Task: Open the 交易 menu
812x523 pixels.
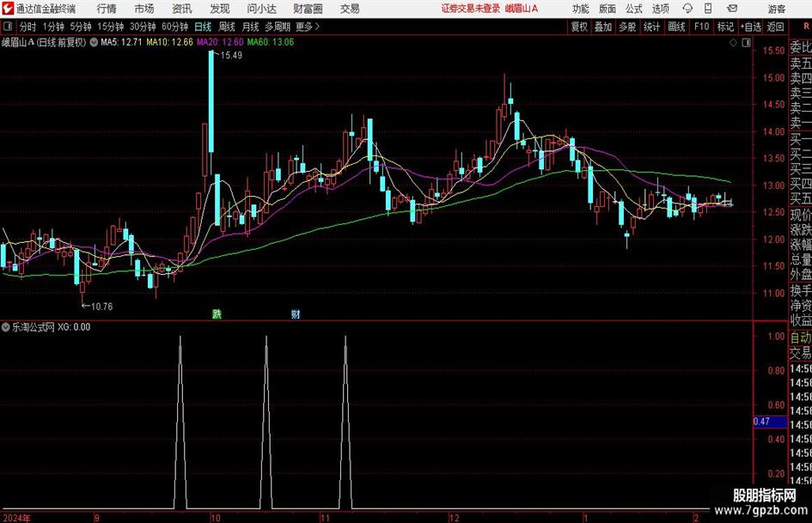Action: [x=350, y=9]
